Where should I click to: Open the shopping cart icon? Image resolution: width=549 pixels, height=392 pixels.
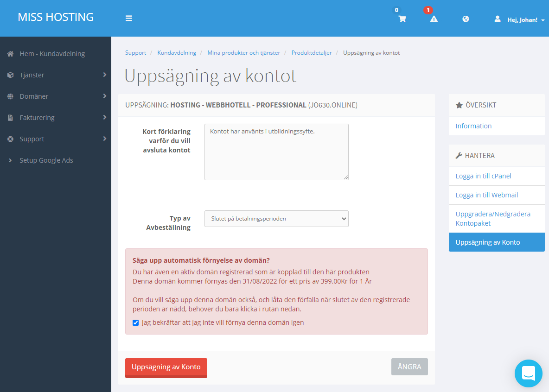[402, 19]
